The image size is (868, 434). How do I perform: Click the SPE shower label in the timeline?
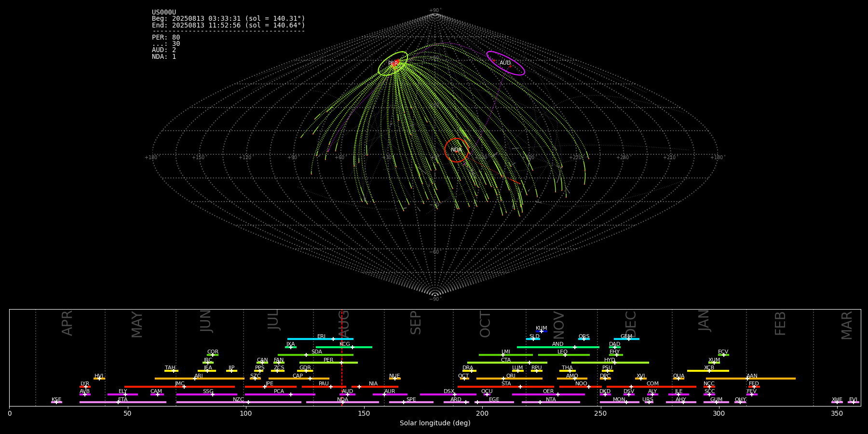point(411,400)
